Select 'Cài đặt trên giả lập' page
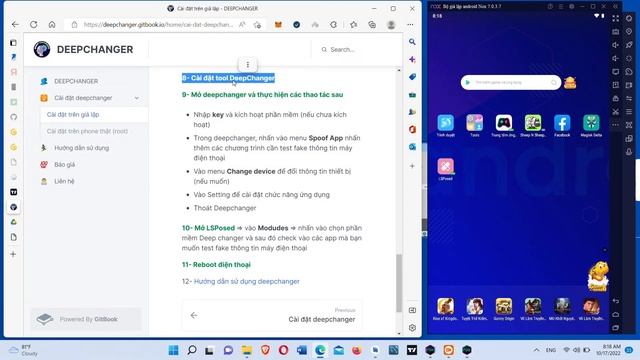 (73, 115)
